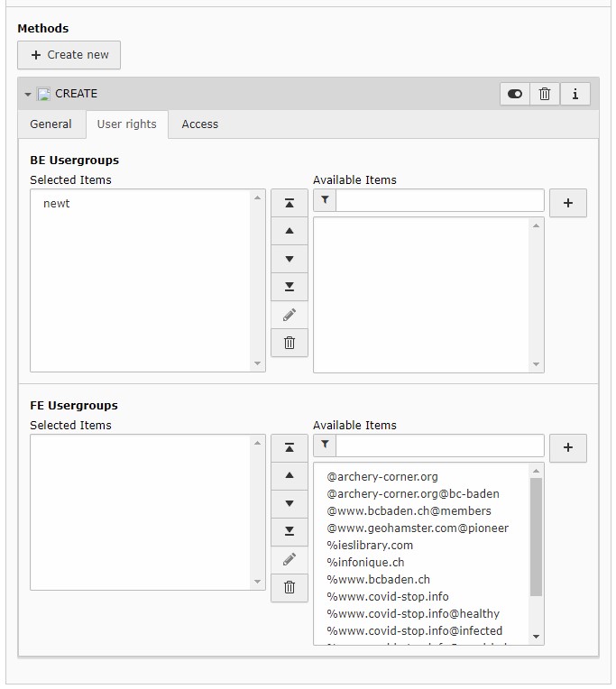Move FE Usergroups selection up
This screenshot has height=689, width=616.
290,475
